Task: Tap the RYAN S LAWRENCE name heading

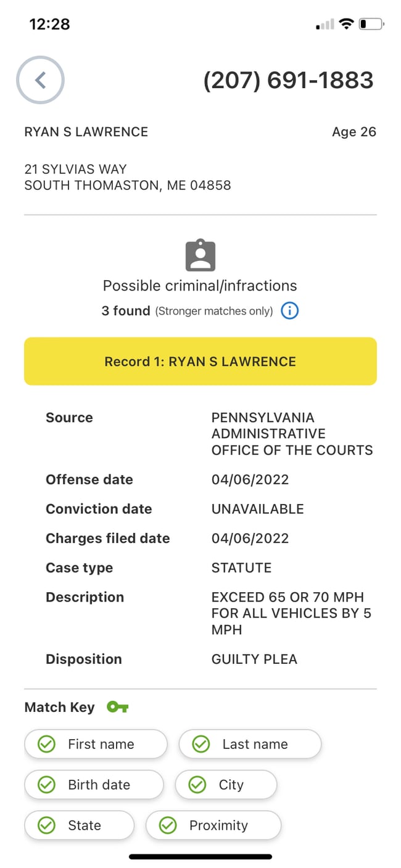Action: pos(86,132)
